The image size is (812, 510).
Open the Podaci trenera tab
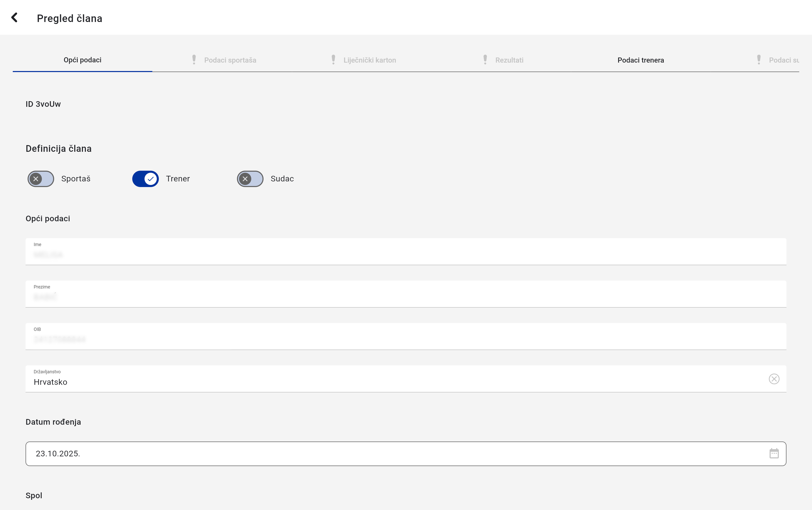pos(640,60)
